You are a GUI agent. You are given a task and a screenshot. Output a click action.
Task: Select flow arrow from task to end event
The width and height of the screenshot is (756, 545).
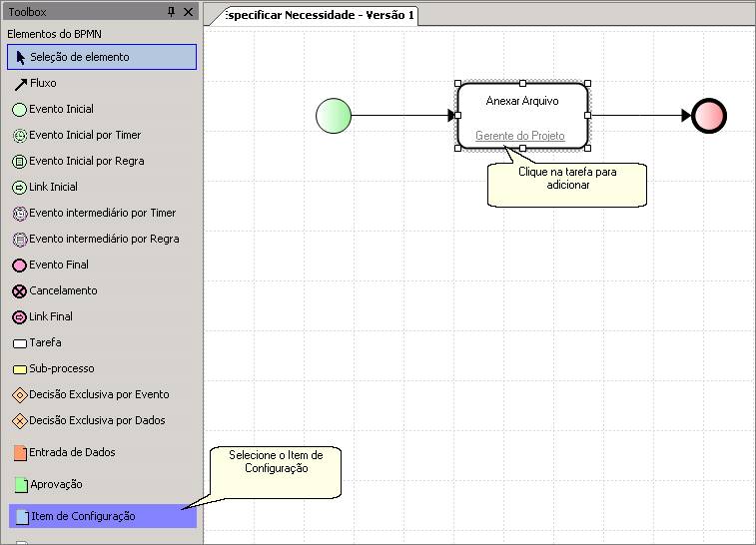click(x=640, y=116)
